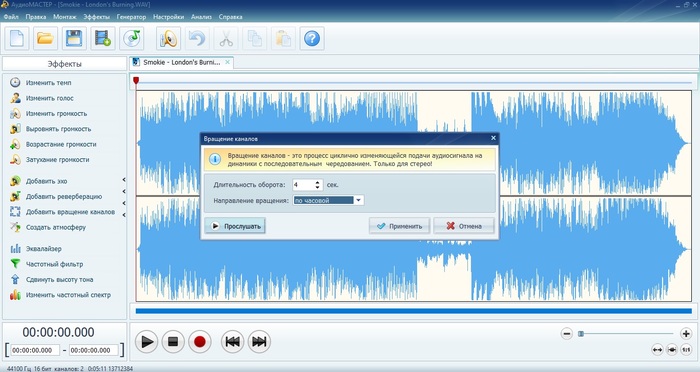
Task: Click the Paste clipboard icon
Action: [283, 38]
